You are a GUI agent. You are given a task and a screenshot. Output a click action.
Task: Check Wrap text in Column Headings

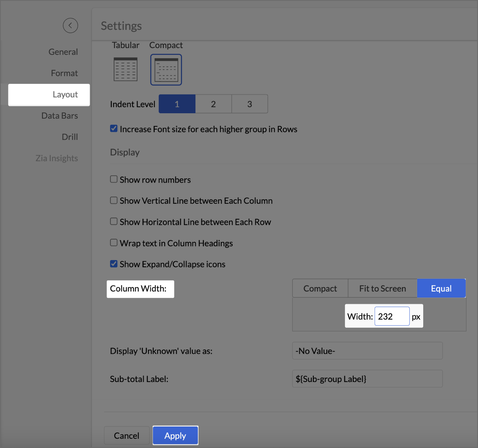click(114, 243)
